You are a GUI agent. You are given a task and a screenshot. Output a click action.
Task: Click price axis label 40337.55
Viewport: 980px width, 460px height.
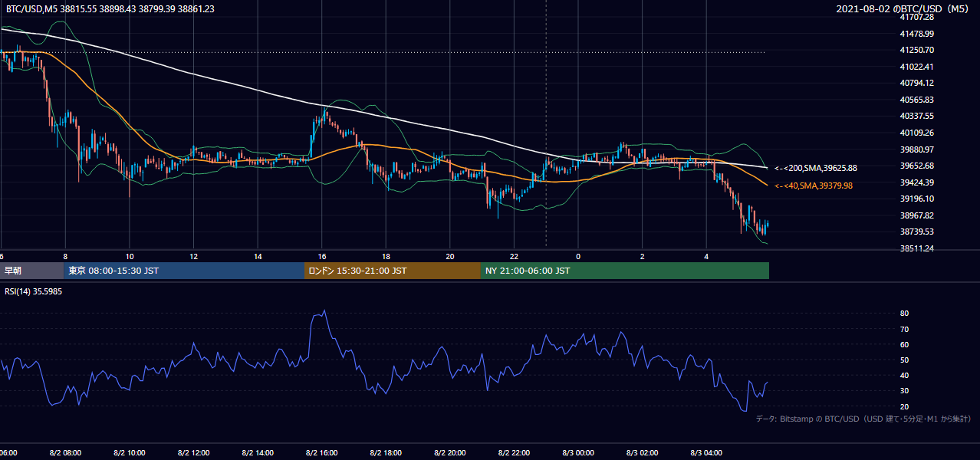(916, 116)
